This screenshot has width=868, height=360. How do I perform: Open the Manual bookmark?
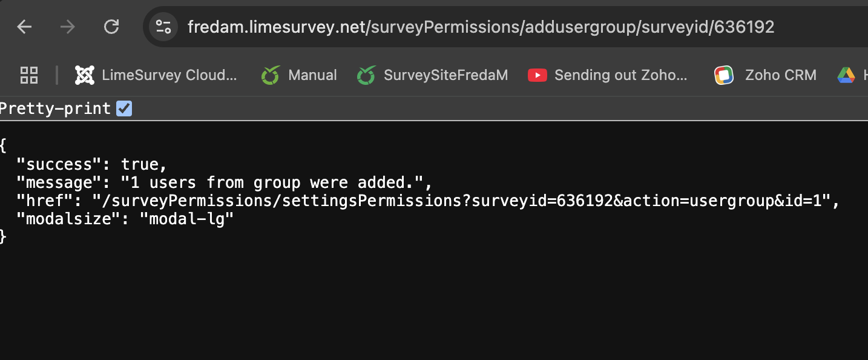coord(312,75)
